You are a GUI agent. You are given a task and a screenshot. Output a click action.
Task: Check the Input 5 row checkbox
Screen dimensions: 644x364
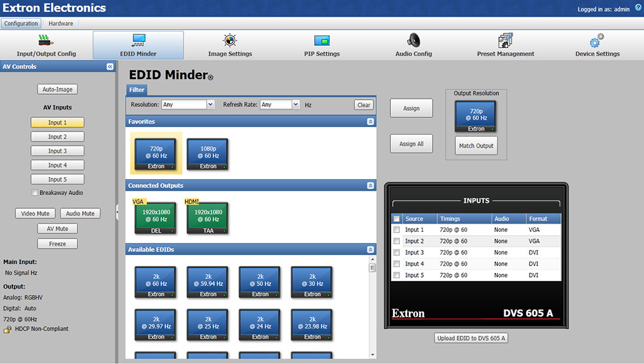[396, 275]
